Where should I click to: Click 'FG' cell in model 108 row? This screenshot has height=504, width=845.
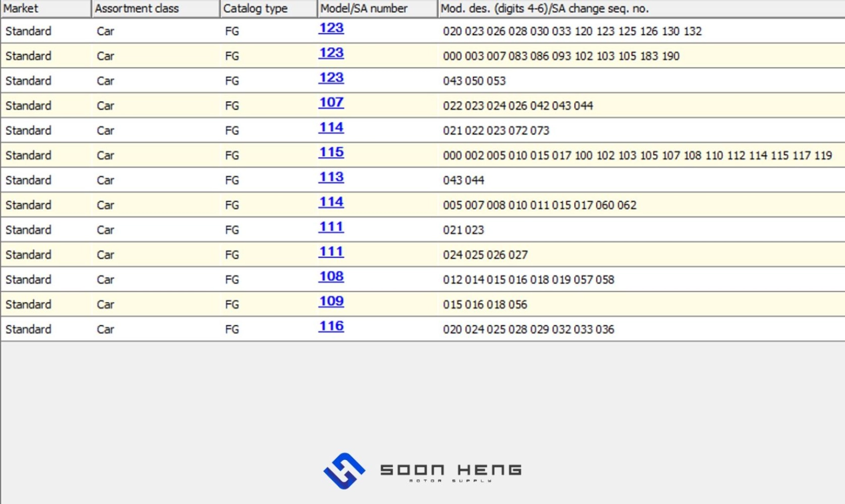[x=232, y=280]
